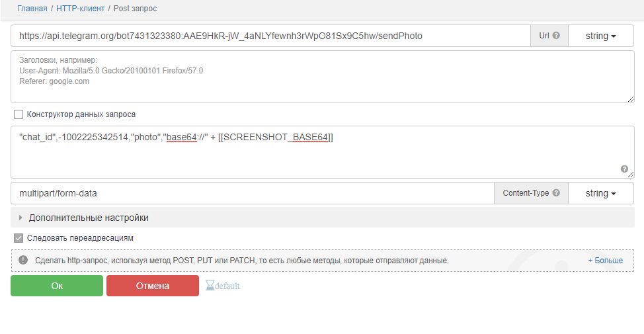Click the info exclamation icon in description
This screenshot has width=644, height=334.
pos(23,261)
